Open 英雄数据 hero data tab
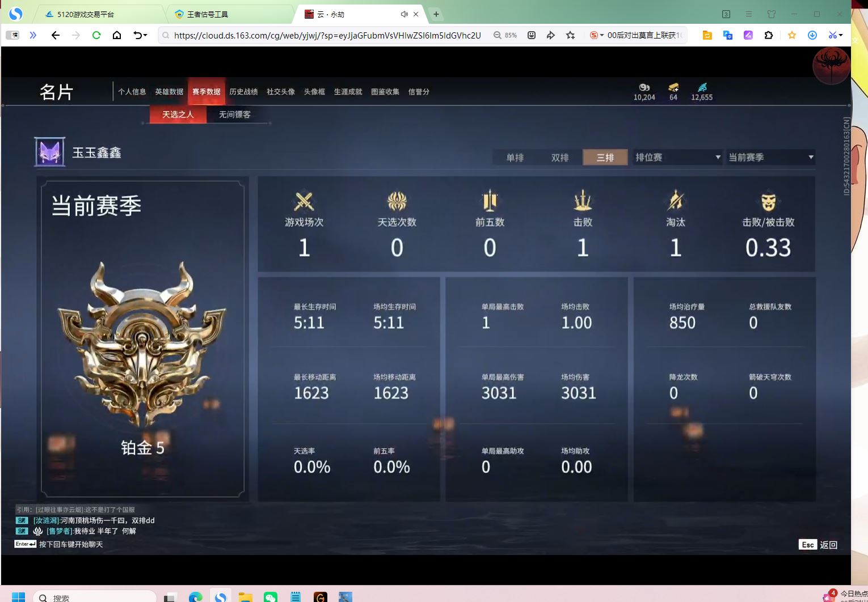Image resolution: width=868 pixels, height=602 pixels. click(169, 92)
